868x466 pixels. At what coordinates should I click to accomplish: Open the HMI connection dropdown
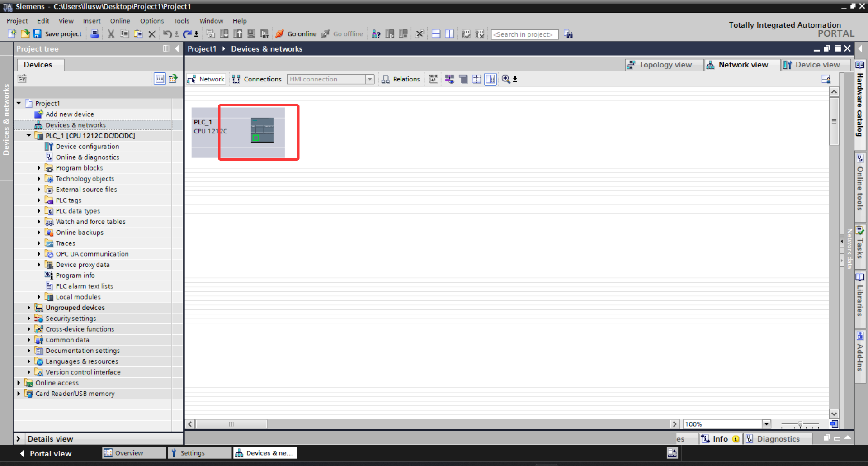(x=370, y=79)
